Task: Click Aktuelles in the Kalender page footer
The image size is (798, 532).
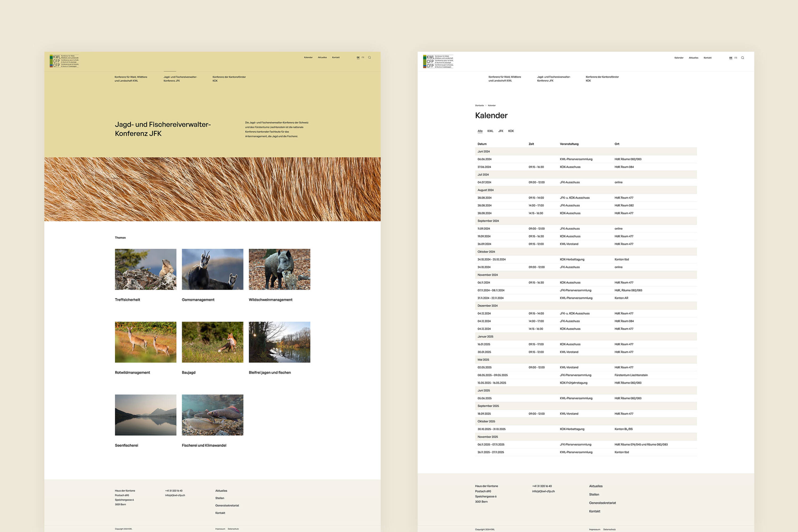Action: click(596, 486)
